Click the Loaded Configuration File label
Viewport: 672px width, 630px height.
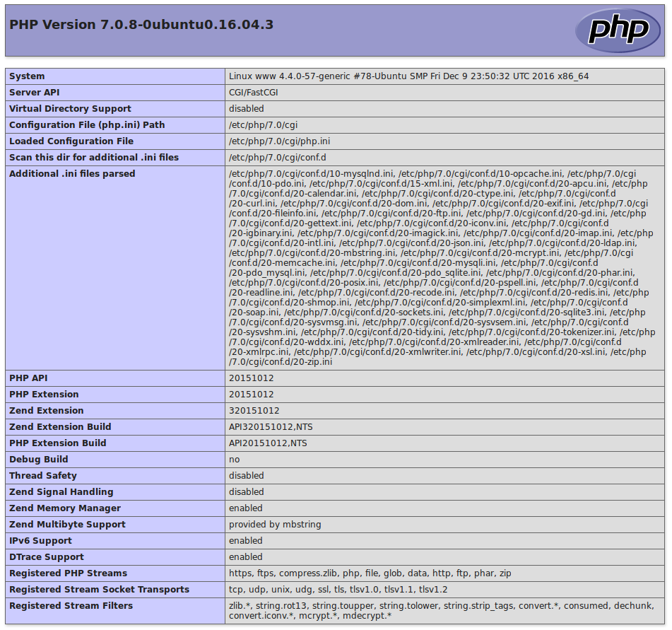tap(71, 141)
